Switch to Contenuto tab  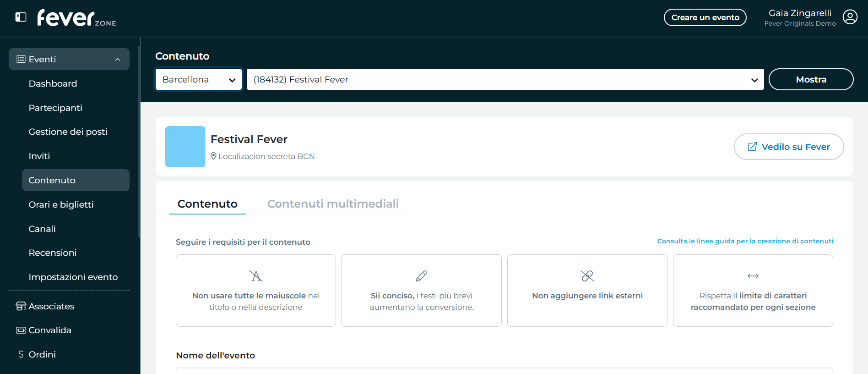tap(207, 204)
